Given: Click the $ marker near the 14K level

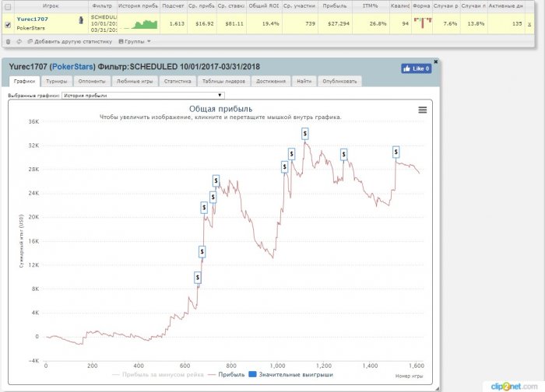Looking at the screenshot, I should click(202, 251).
